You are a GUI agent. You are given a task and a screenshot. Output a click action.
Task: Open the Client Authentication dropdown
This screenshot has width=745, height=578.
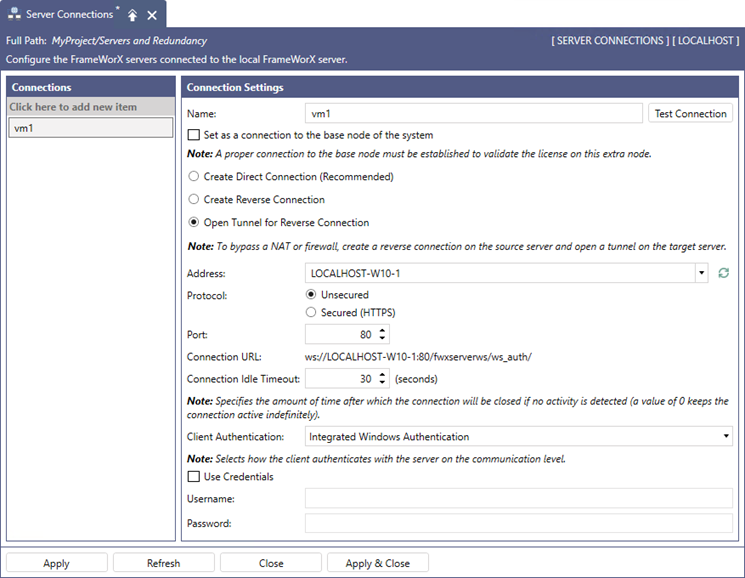(x=518, y=436)
